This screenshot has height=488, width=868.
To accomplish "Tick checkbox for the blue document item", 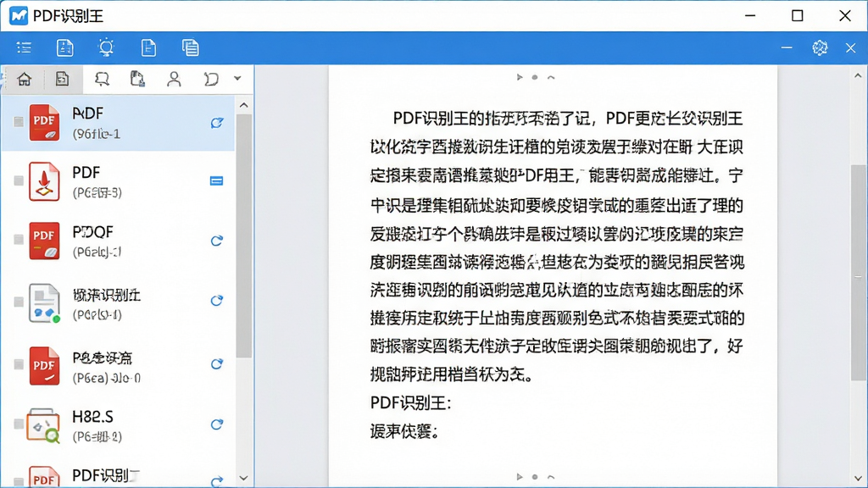I will coord(19,302).
